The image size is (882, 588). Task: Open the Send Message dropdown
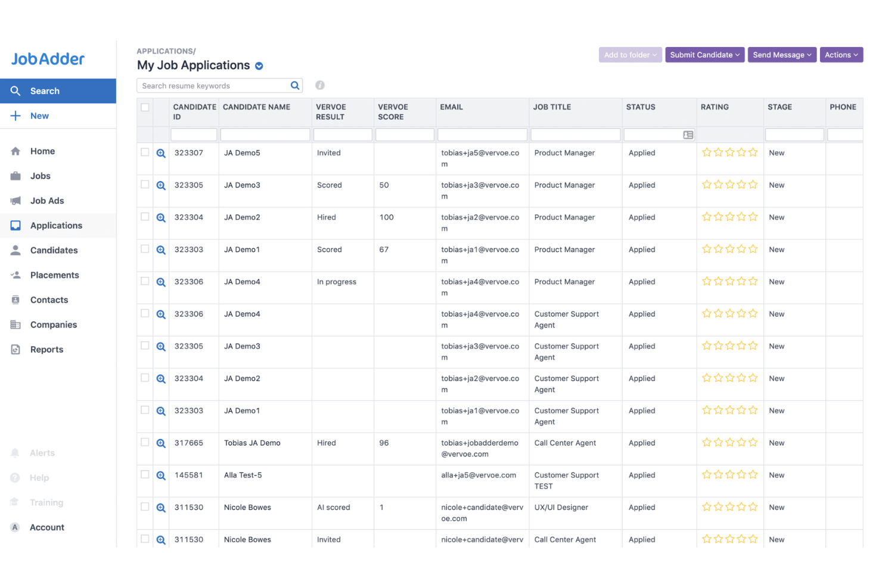[782, 55]
